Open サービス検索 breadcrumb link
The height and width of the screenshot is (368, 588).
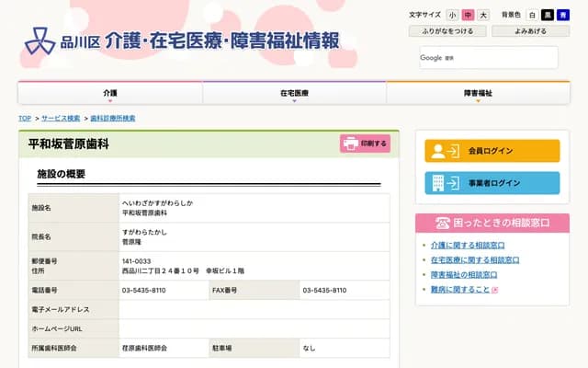tap(61, 119)
